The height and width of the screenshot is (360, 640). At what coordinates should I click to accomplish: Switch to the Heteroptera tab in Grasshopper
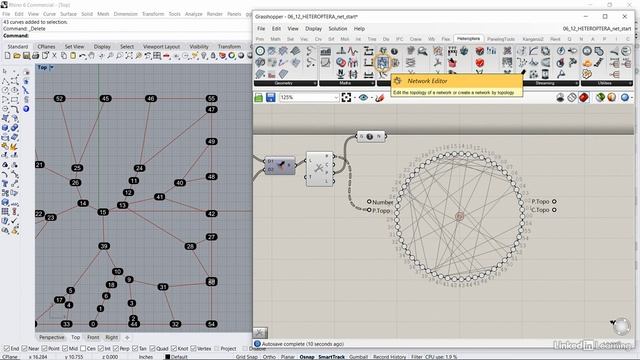pos(468,39)
